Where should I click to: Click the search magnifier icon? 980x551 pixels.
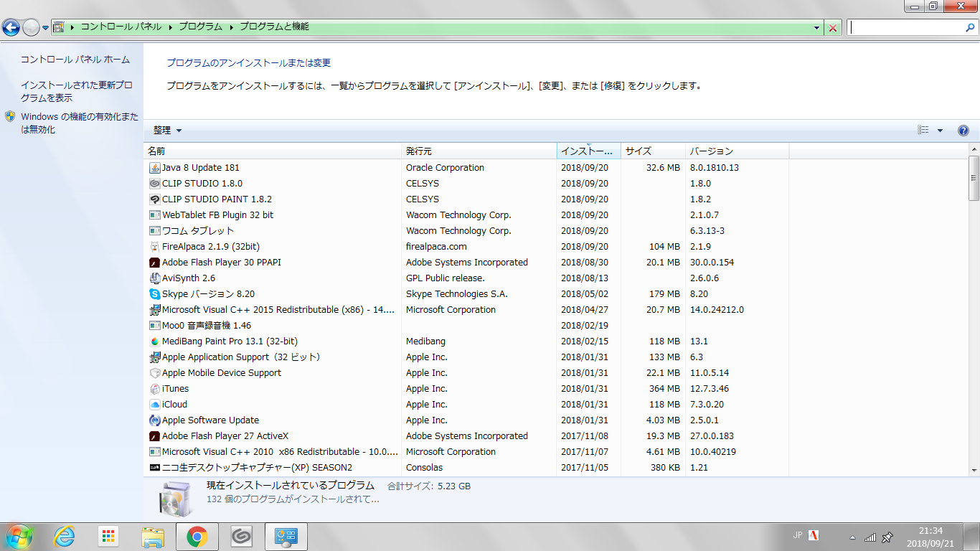click(x=971, y=27)
